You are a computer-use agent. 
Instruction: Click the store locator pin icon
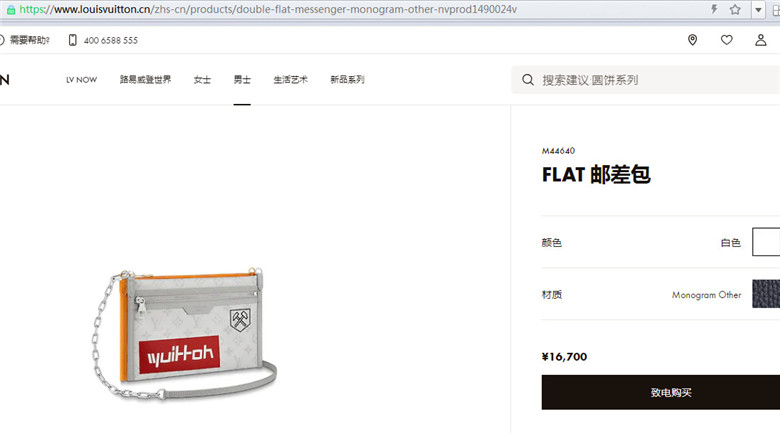pyautogui.click(x=692, y=40)
